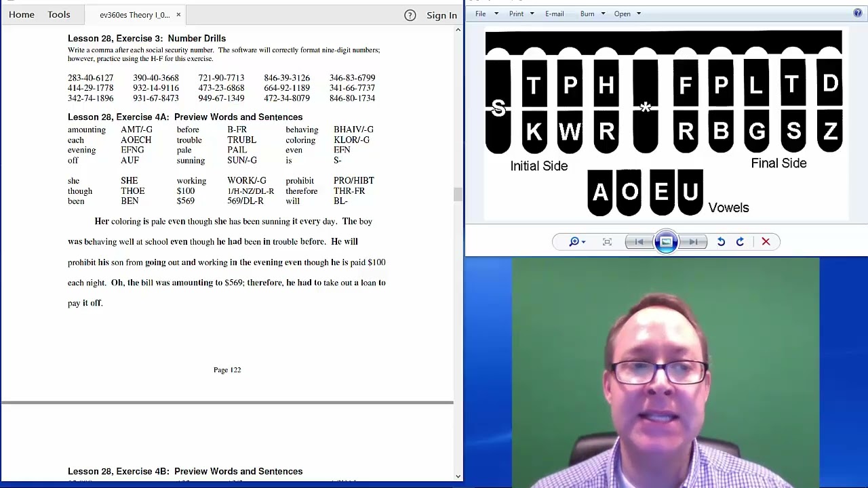868x488 pixels.
Task: Click the vowel U key on diagram
Action: (x=690, y=192)
